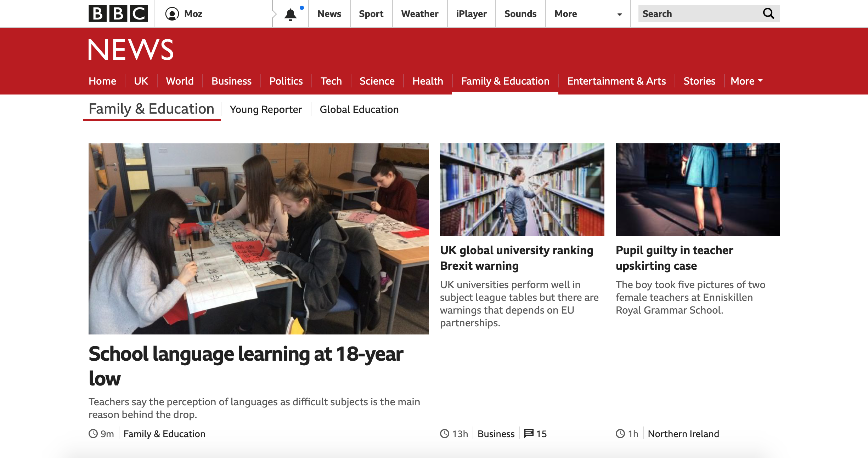Go to Entertainment & Arts section
Screen dimensions: 868x458
616,81
